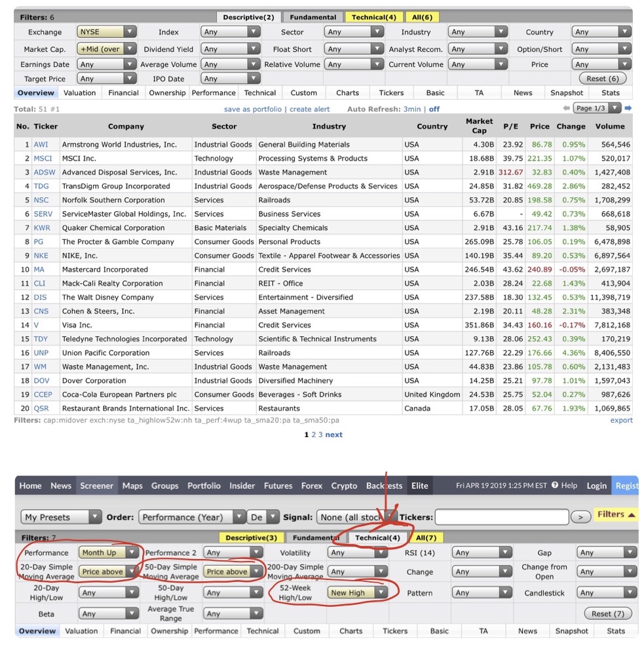The height and width of the screenshot is (654, 644).
Task: Switch to the Descriptive(2) filter tab
Action: 248,18
